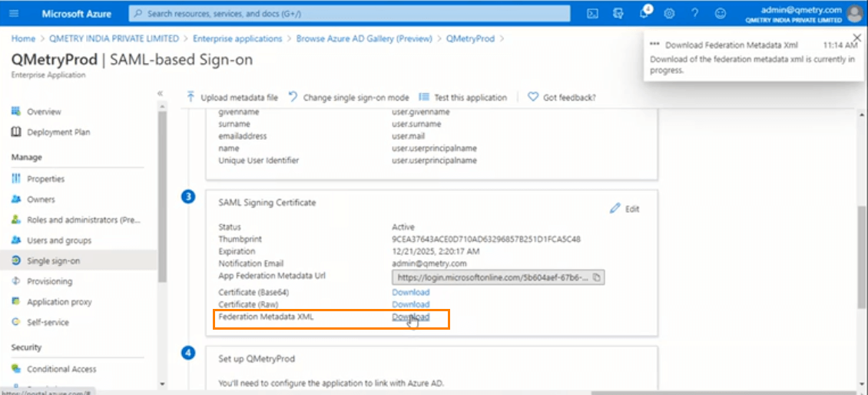Click the help question mark icon
The image size is (868, 395).
click(x=694, y=14)
